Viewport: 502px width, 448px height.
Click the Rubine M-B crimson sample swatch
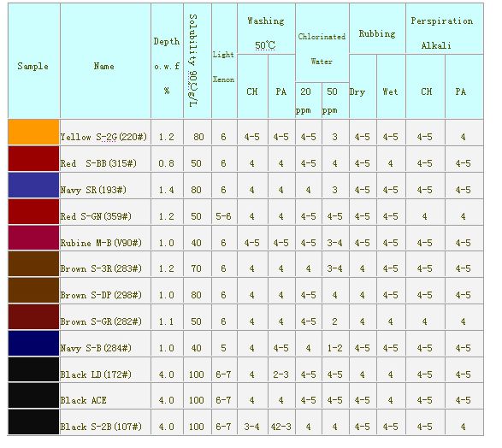tap(33, 238)
